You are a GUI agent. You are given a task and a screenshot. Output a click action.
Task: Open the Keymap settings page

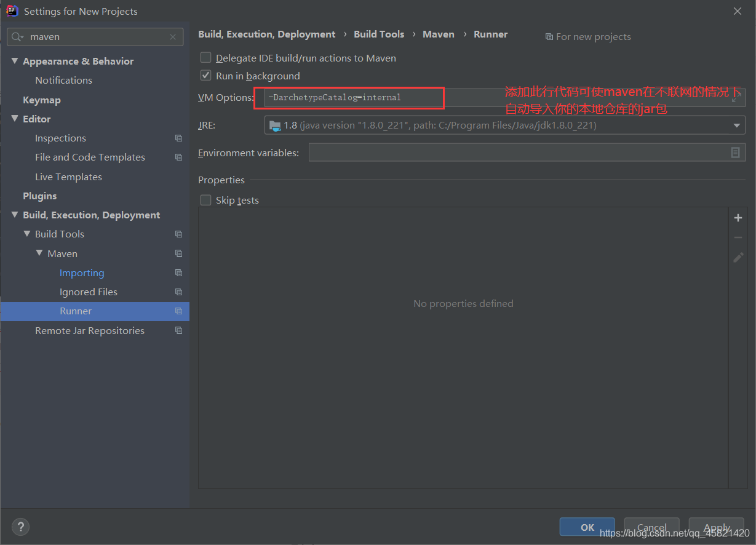pyautogui.click(x=42, y=100)
